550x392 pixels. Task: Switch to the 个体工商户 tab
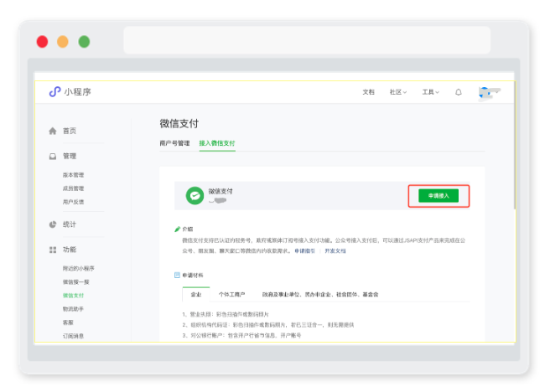pos(232,294)
